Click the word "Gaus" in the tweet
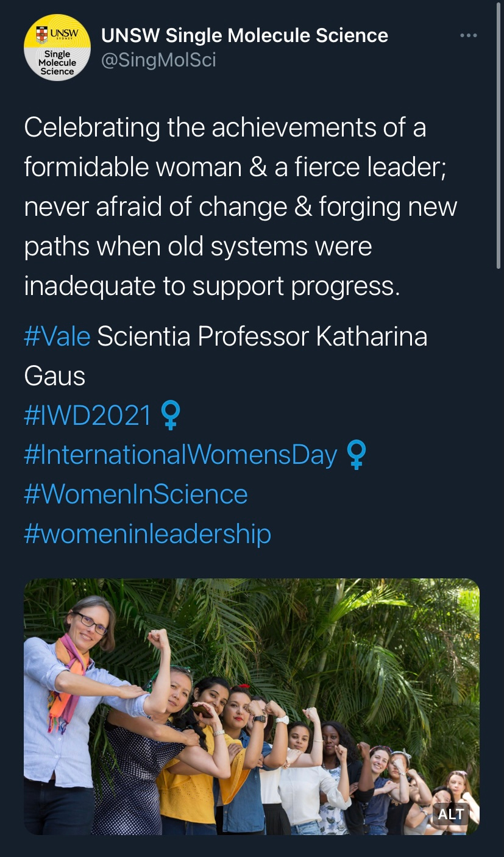Image resolution: width=504 pixels, height=857 pixels. [x=54, y=375]
